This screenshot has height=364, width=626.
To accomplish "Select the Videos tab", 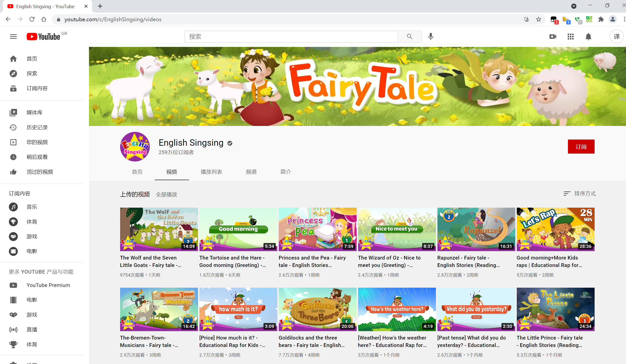I will click(x=172, y=172).
